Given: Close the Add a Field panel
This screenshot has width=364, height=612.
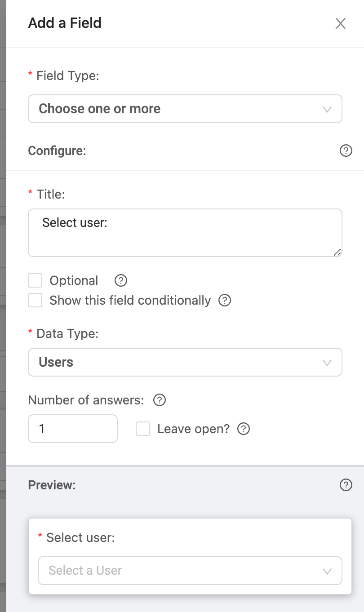Looking at the screenshot, I should point(341,23).
